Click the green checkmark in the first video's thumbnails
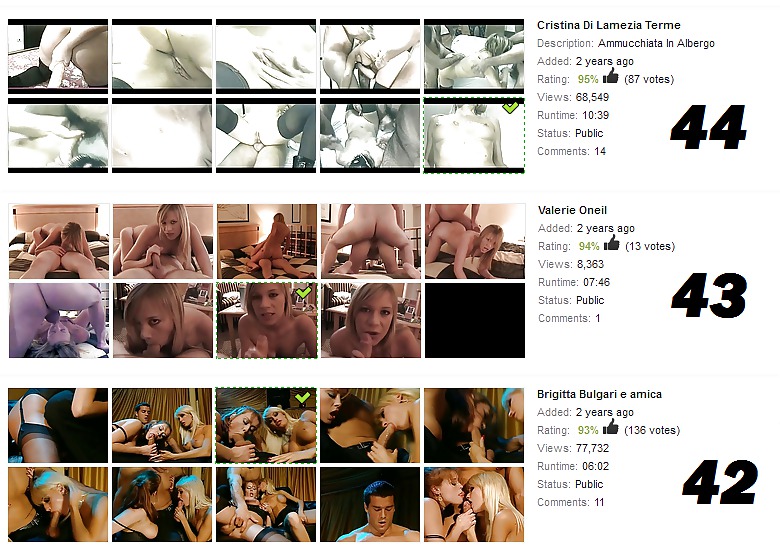The width and height of the screenshot is (780, 553). (511, 107)
